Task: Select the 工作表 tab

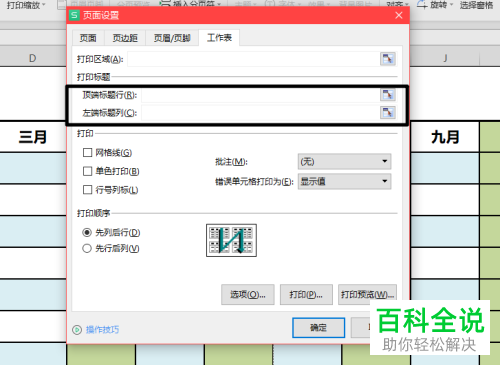Action: tap(219, 37)
